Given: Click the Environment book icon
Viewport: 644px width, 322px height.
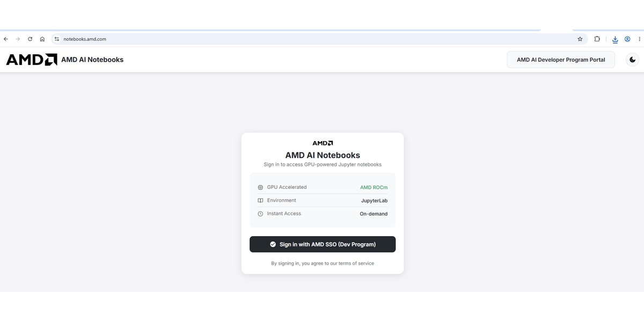Looking at the screenshot, I should pos(260,201).
